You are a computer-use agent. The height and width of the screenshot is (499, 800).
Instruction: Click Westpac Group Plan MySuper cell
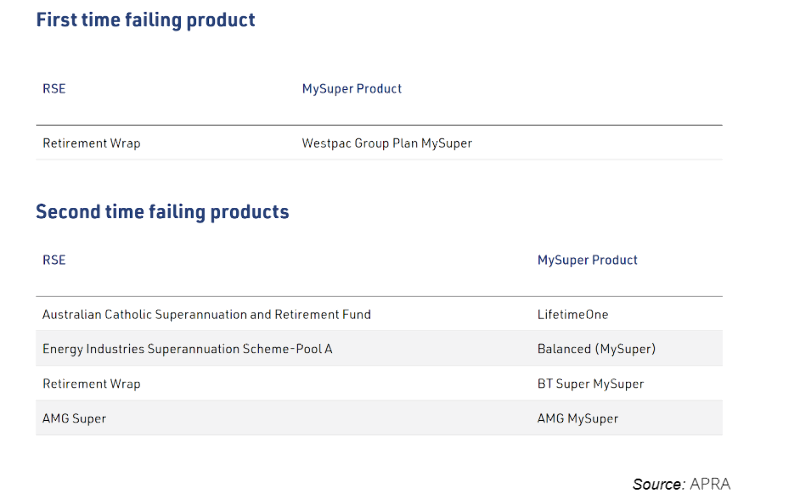tap(387, 143)
